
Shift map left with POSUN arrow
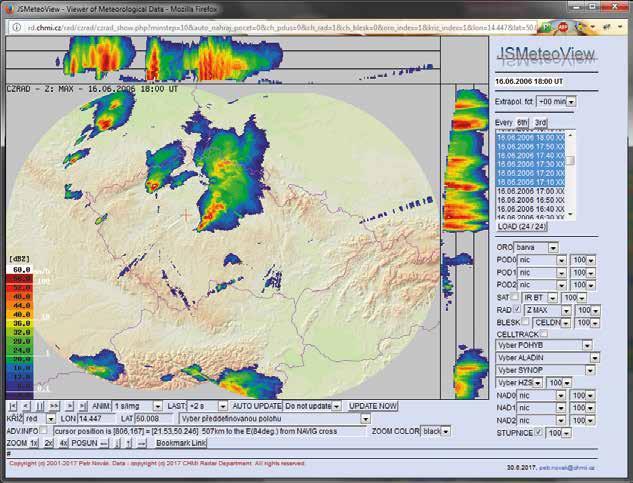104,443
